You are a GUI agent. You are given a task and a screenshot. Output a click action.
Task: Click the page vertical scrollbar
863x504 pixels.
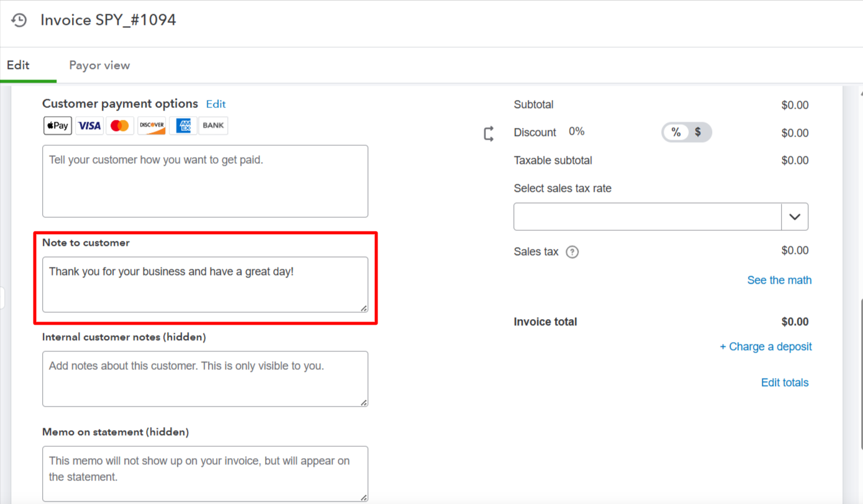861,374
